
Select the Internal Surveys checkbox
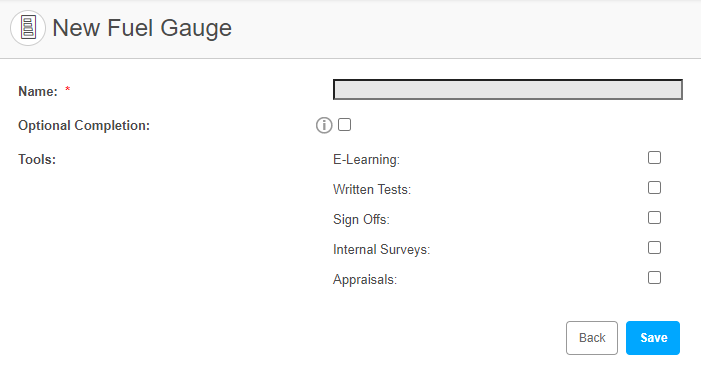[x=655, y=247]
